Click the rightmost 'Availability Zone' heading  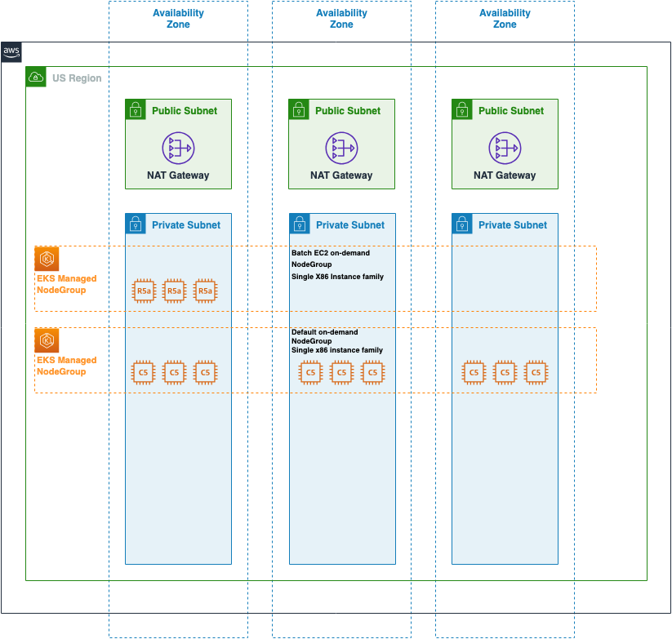(505, 19)
